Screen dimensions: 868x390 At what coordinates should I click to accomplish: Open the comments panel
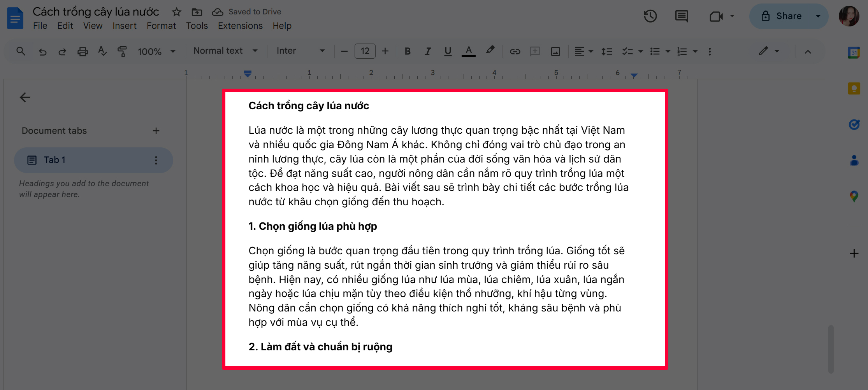[x=681, y=16]
